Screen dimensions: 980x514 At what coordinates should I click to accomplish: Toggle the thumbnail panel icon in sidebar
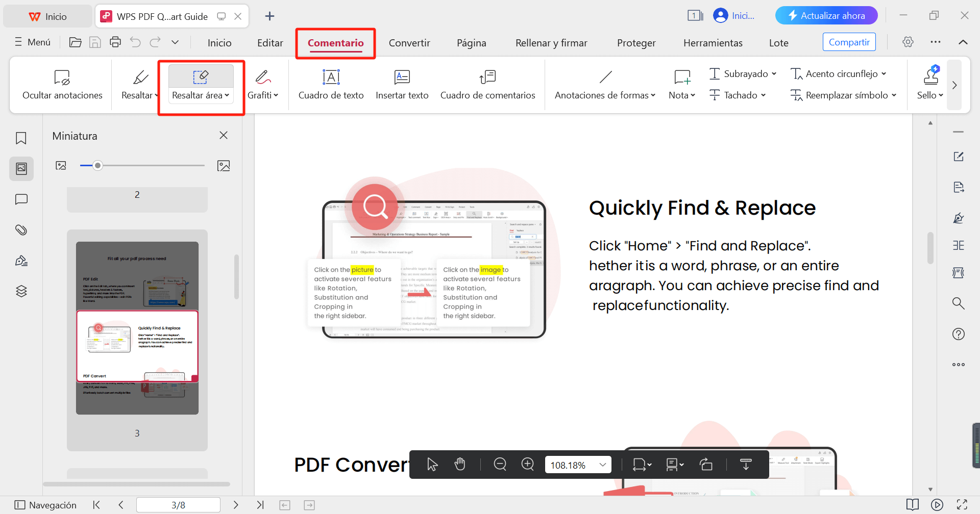[x=21, y=169]
